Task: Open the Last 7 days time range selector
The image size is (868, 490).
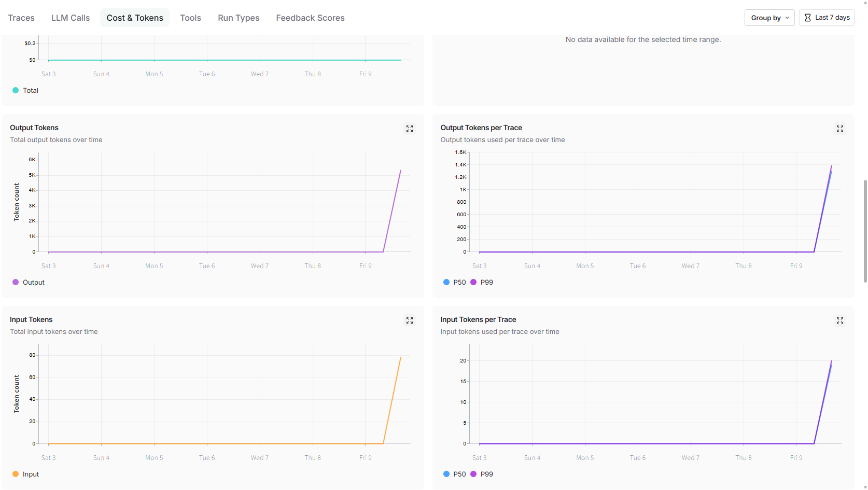Action: (827, 18)
